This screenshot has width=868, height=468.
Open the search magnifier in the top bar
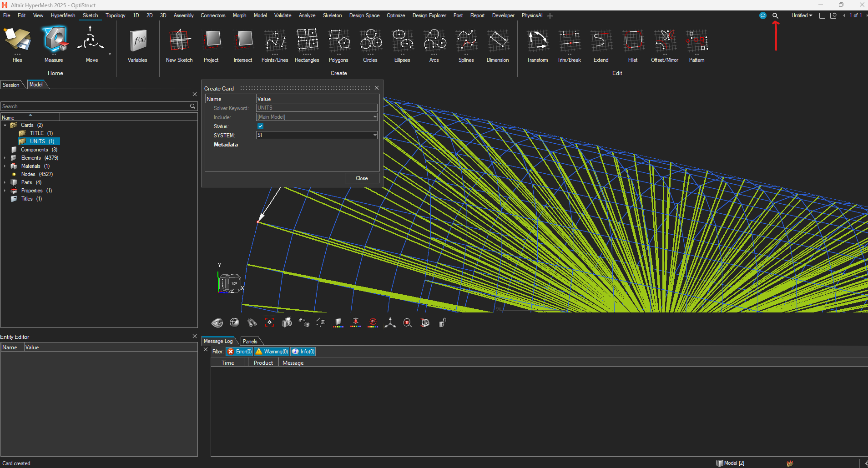point(775,15)
